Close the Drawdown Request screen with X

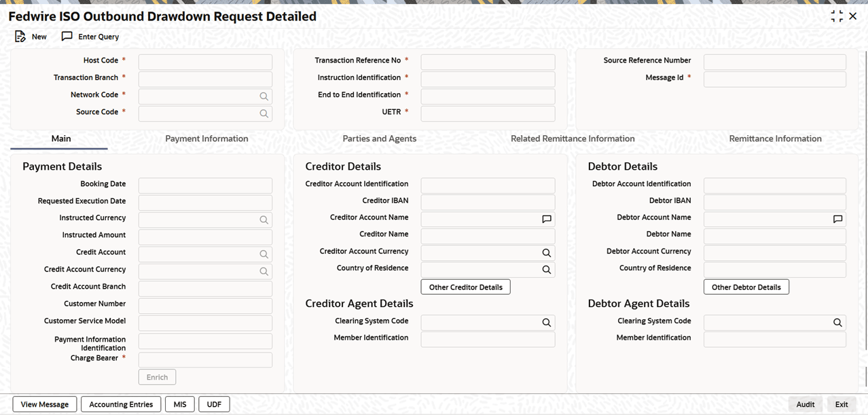point(853,16)
